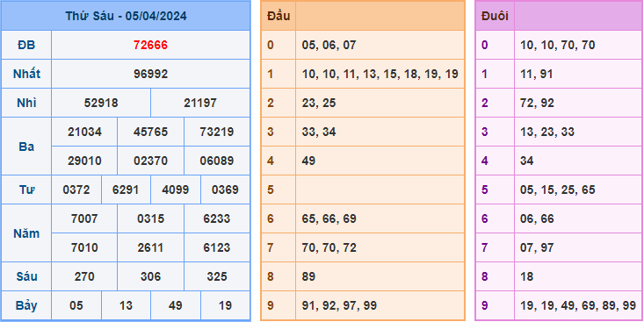This screenshot has height=322, width=644.
Task: Click fifth prize number 0315
Action: [150, 219]
